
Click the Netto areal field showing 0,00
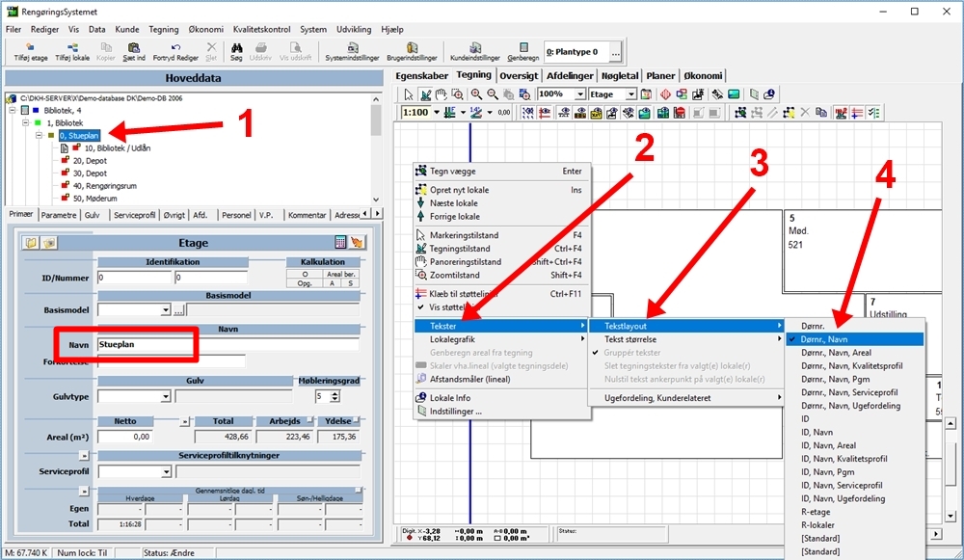[x=124, y=437]
